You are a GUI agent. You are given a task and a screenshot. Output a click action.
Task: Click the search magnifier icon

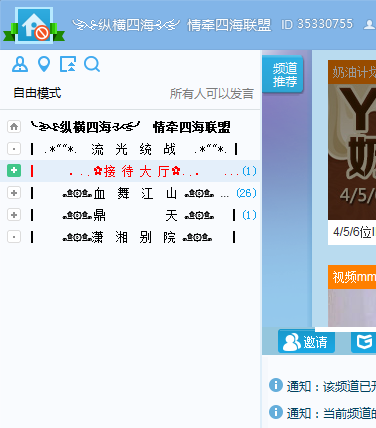(x=92, y=64)
